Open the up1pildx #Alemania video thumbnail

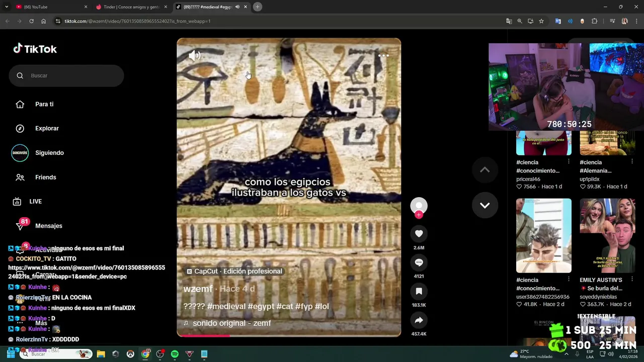(607, 143)
